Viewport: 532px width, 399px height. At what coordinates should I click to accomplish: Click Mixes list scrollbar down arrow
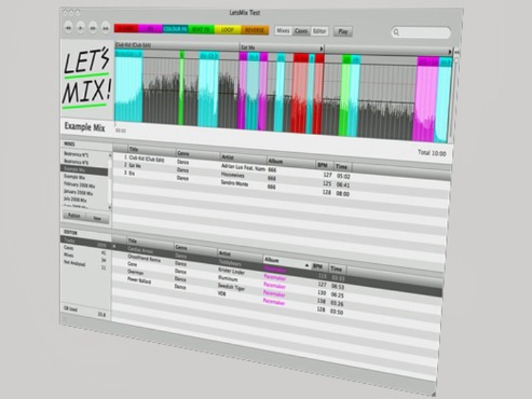(110, 207)
